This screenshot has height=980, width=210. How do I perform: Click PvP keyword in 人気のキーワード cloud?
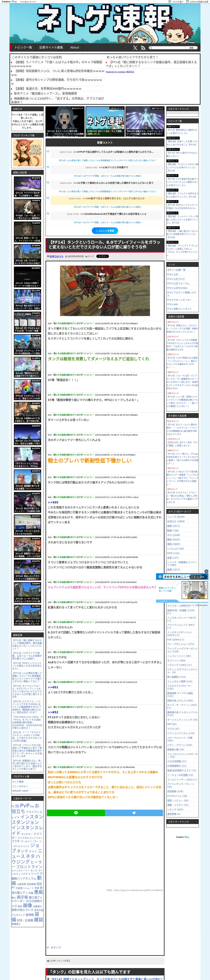pos(25,805)
